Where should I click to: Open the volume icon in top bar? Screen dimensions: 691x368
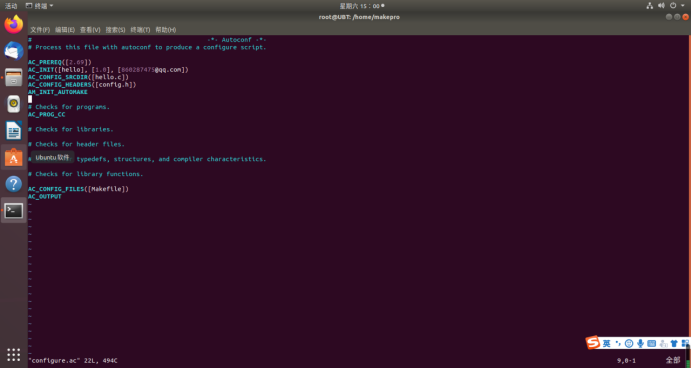pos(661,6)
